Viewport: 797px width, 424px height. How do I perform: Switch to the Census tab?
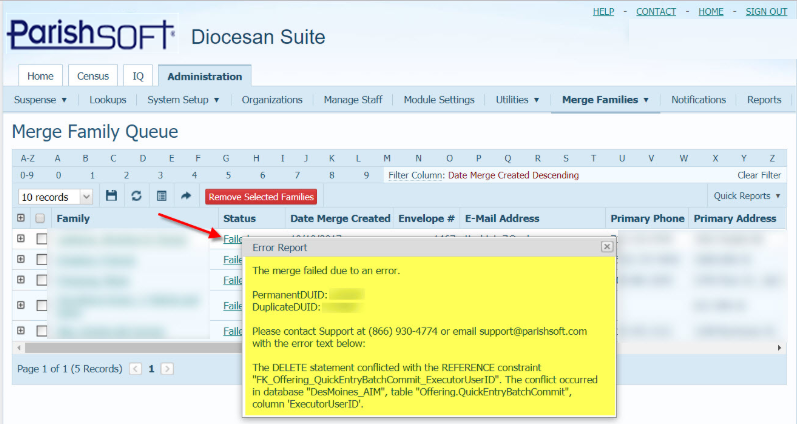click(x=93, y=76)
